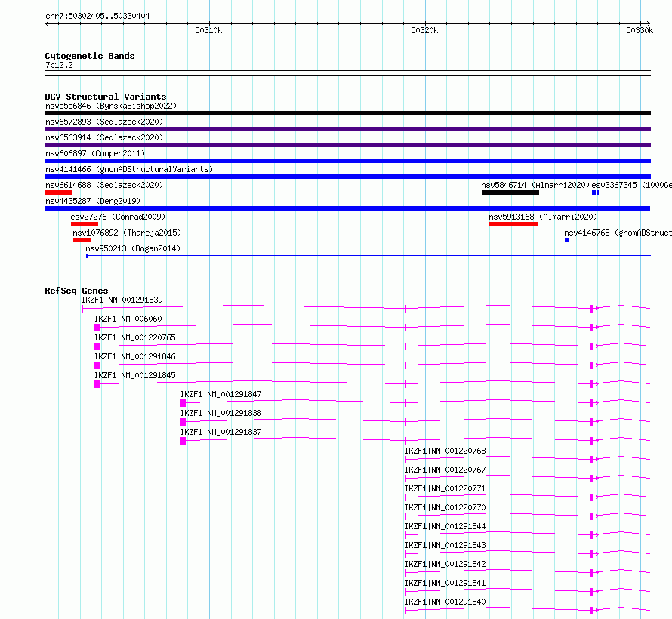The image size is (672, 619).
Task: Click the purple bar under nsv6563914
Action: (347, 145)
